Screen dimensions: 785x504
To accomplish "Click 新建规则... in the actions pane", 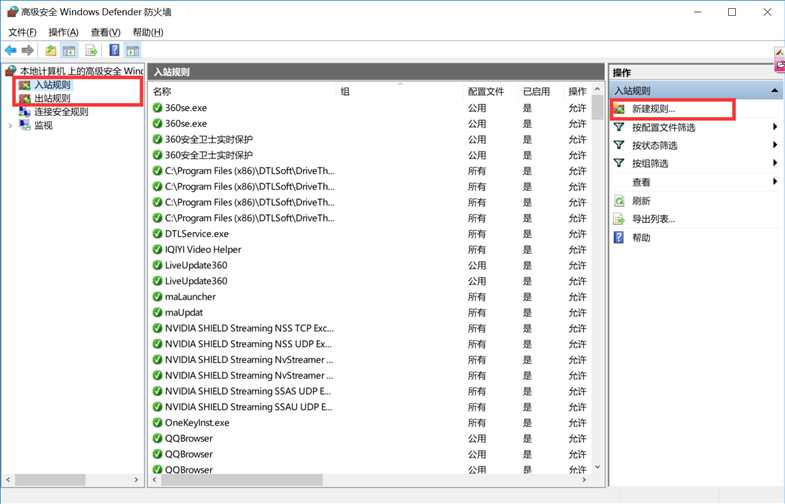I will point(653,109).
